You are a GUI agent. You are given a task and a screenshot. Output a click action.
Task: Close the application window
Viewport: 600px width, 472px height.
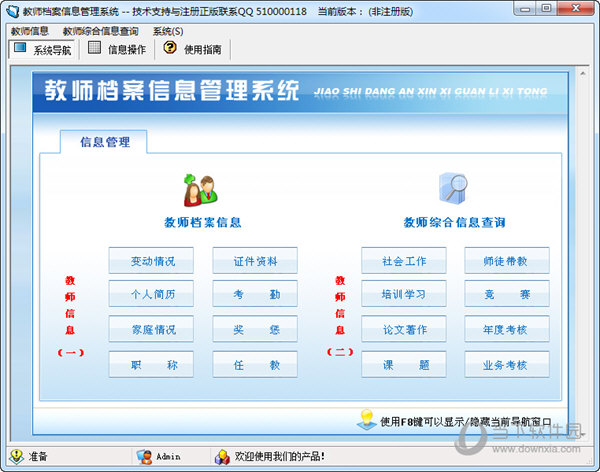point(576,8)
